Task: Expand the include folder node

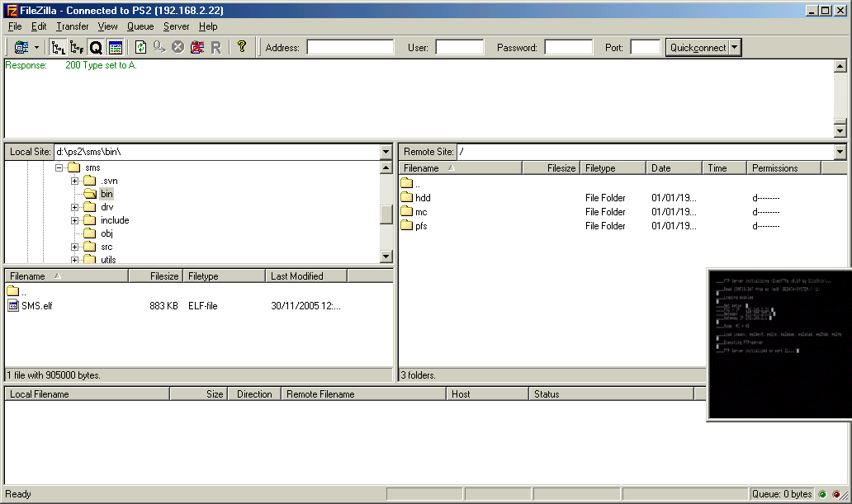Action: pos(74,220)
